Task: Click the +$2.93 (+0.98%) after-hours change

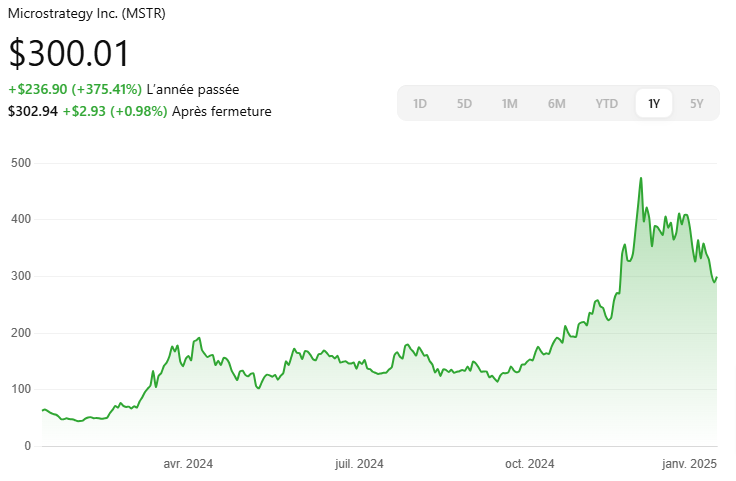Action: (x=115, y=111)
